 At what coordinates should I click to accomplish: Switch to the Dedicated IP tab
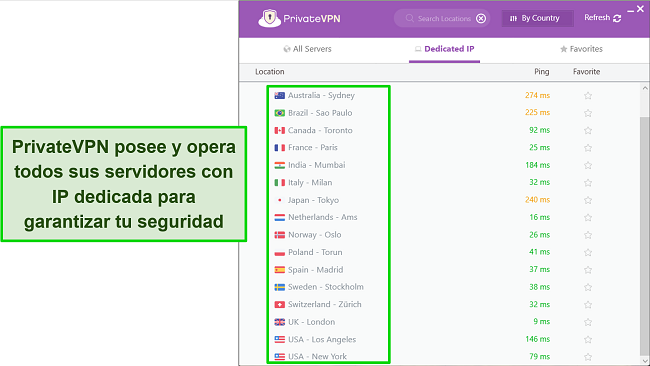click(444, 49)
